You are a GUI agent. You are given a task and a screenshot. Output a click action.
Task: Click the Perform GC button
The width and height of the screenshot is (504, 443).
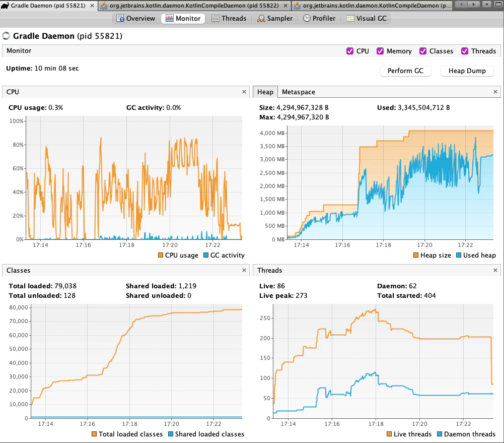405,71
